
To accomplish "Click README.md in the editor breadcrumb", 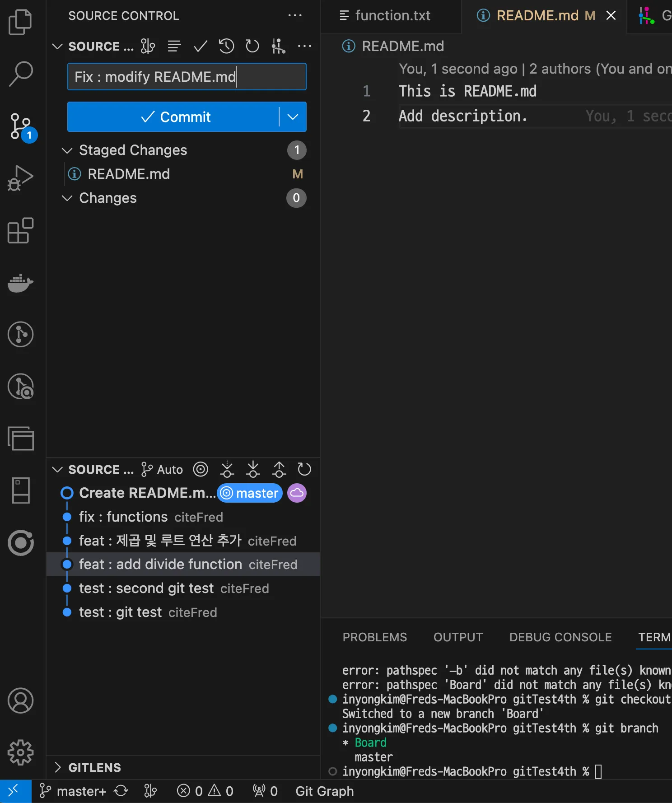I will point(403,46).
